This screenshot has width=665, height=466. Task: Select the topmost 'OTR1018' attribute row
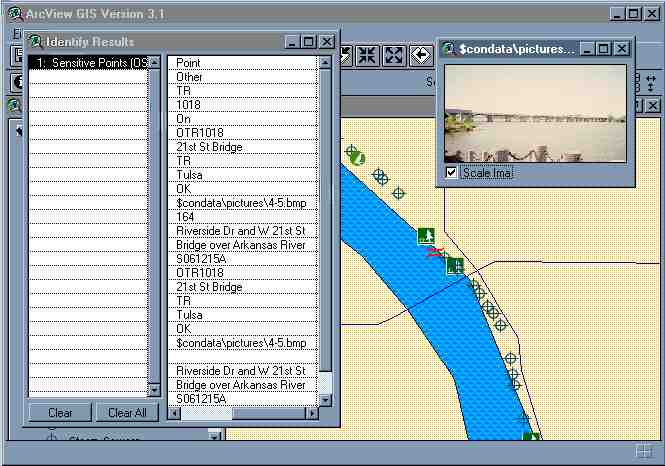(x=243, y=133)
